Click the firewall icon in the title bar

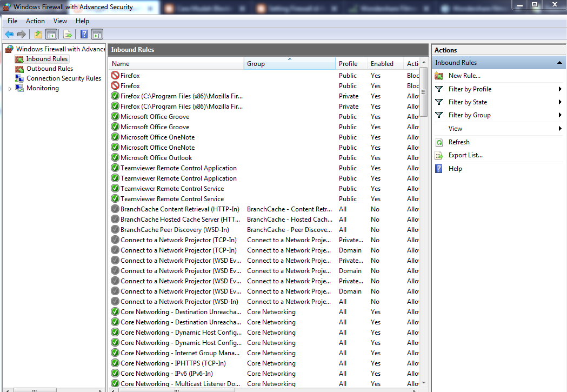6,7
